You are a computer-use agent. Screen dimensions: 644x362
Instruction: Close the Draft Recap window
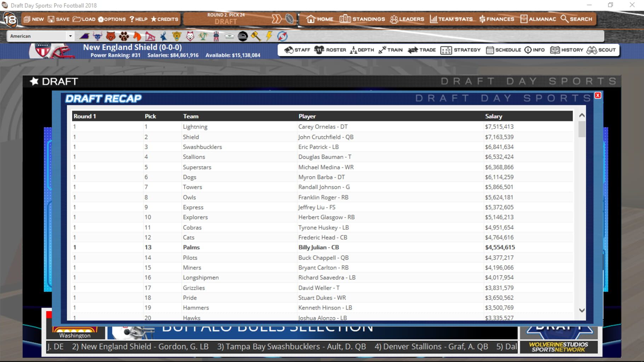[598, 95]
